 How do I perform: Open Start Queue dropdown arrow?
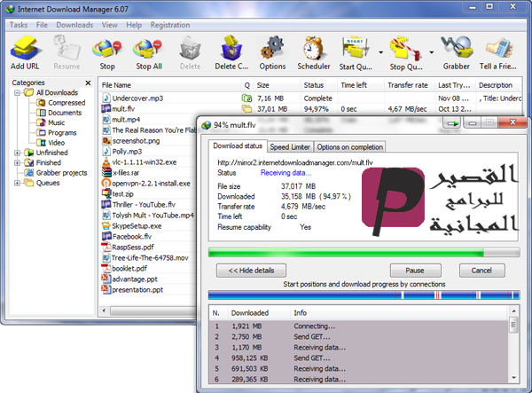click(380, 52)
